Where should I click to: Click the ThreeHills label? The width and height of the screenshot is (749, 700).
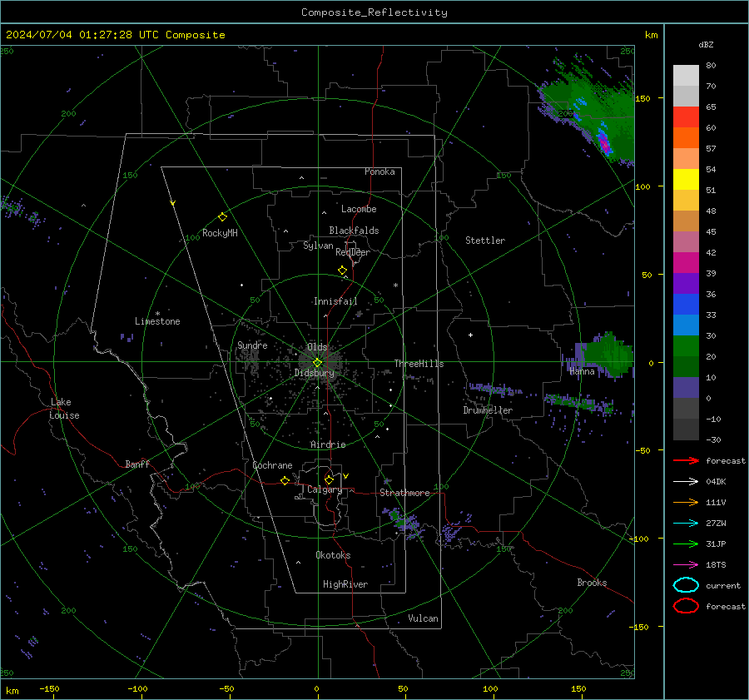pos(419,364)
